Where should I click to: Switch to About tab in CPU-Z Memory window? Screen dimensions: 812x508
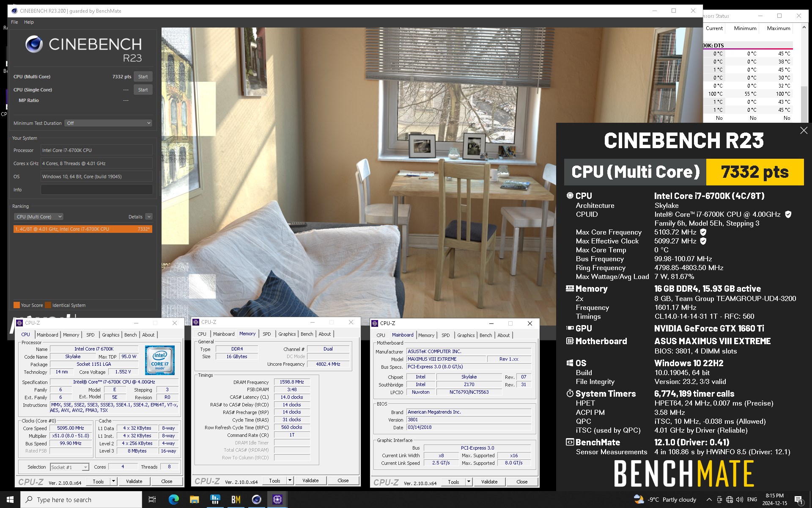pos(324,334)
